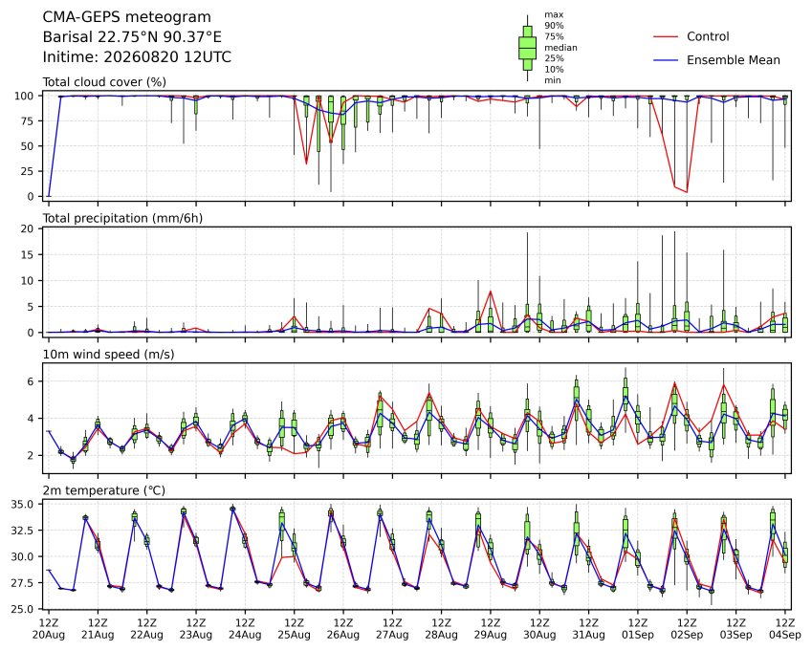Click the '30.0' tick on temperature axis
This screenshot has height=651, width=812.
22,556
